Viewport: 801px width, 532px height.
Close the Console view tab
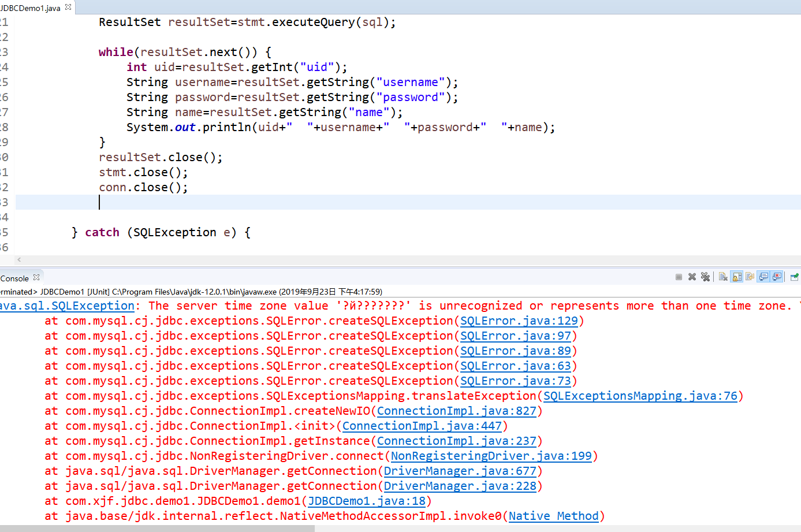[36, 277]
